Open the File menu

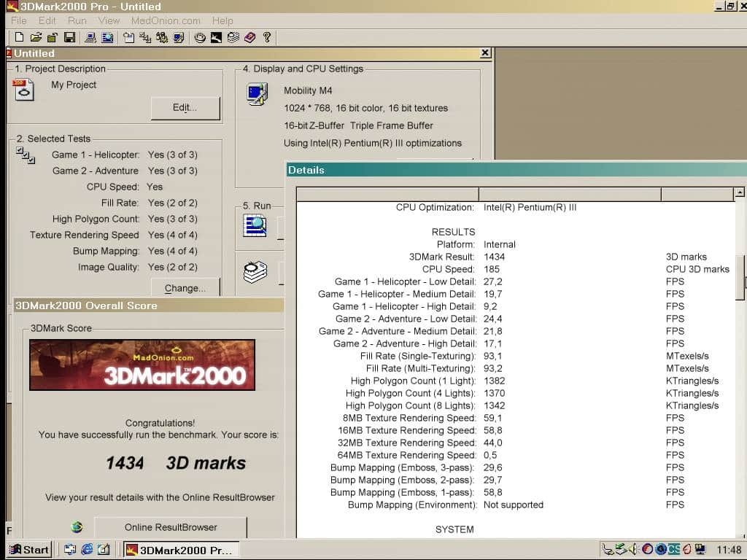click(19, 20)
